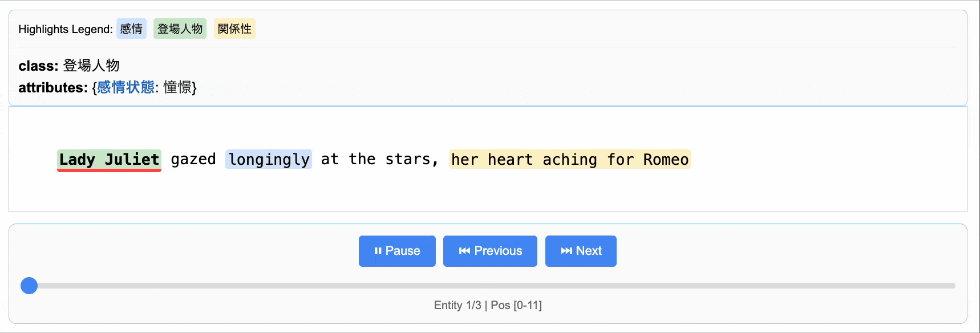The height and width of the screenshot is (333, 980).
Task: Click the word "gazed" in the sentence
Action: [193, 159]
